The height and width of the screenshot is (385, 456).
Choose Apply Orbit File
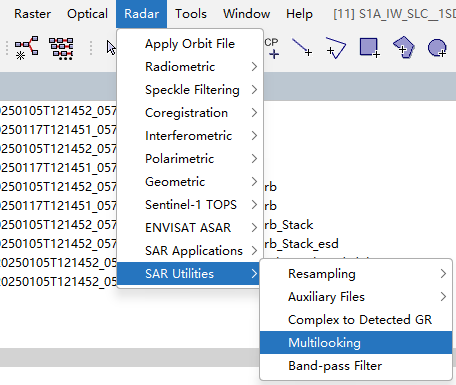pyautogui.click(x=190, y=44)
